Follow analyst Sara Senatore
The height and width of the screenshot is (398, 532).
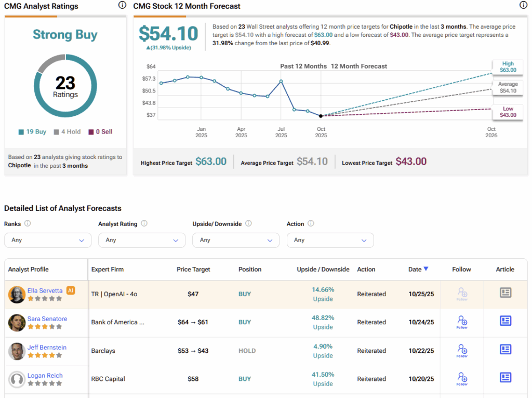click(x=462, y=322)
